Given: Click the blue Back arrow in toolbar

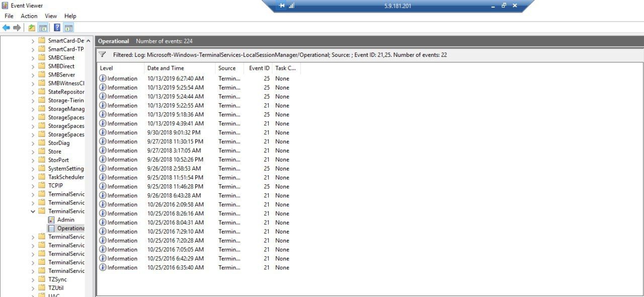Looking at the screenshot, I should [6, 28].
